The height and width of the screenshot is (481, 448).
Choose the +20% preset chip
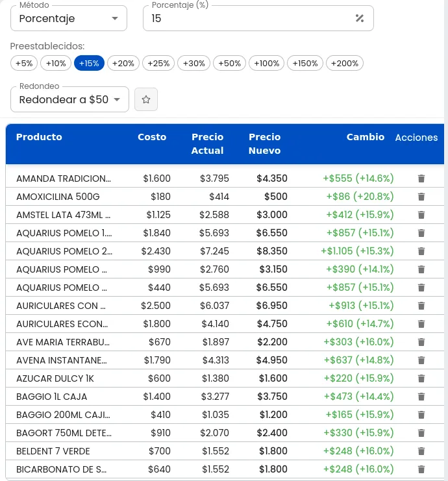point(123,63)
